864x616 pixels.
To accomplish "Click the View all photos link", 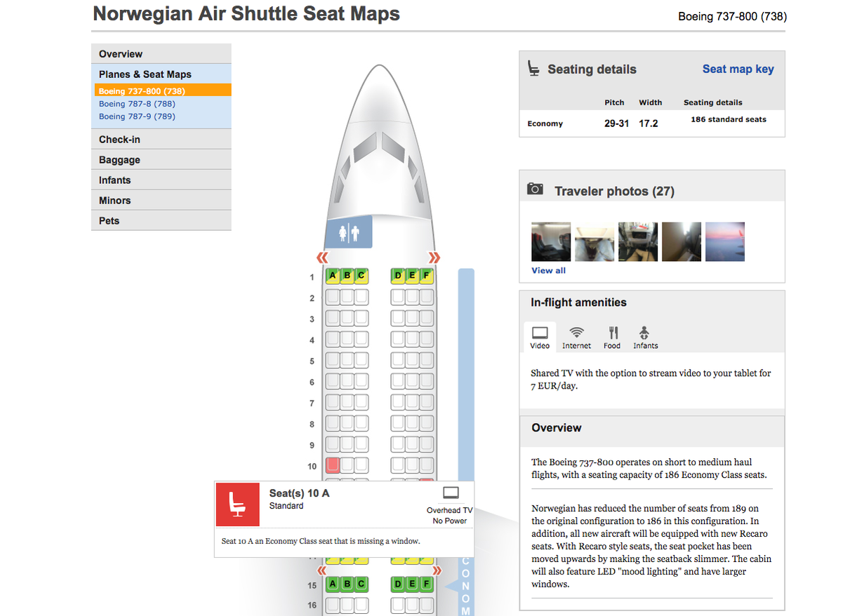I will [548, 270].
